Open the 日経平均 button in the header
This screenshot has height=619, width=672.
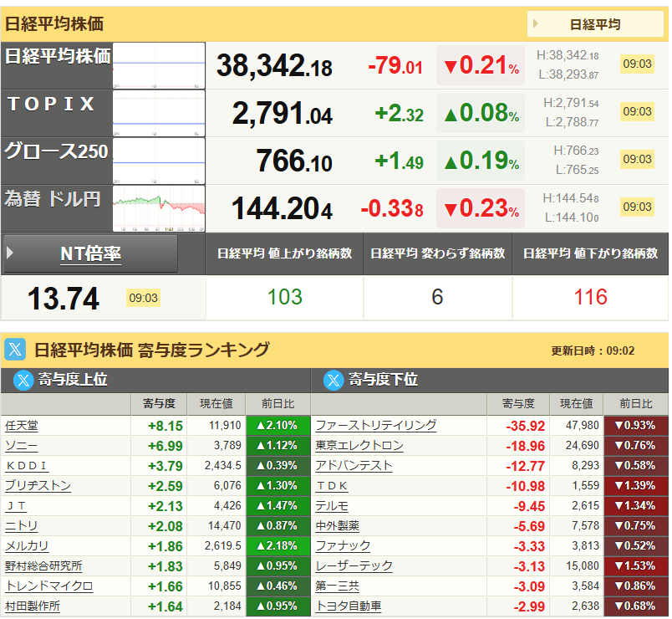(x=595, y=24)
